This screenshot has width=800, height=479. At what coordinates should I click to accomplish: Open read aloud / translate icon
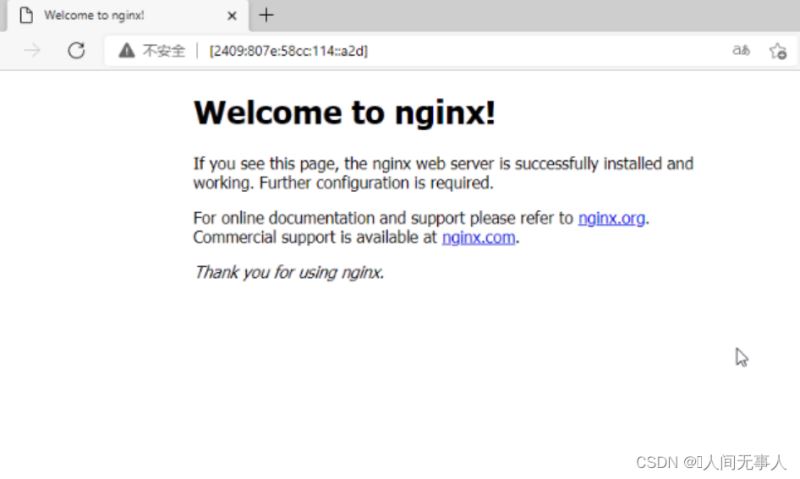[x=741, y=50]
